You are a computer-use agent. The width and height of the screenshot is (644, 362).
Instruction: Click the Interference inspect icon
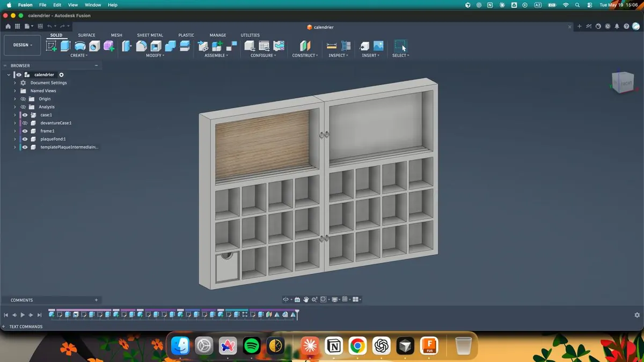pyautogui.click(x=346, y=46)
